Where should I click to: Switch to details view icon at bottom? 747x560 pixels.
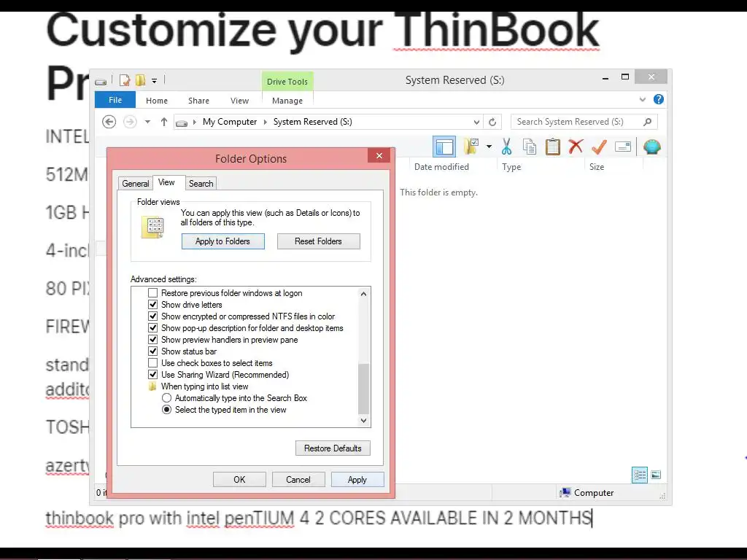click(x=639, y=475)
